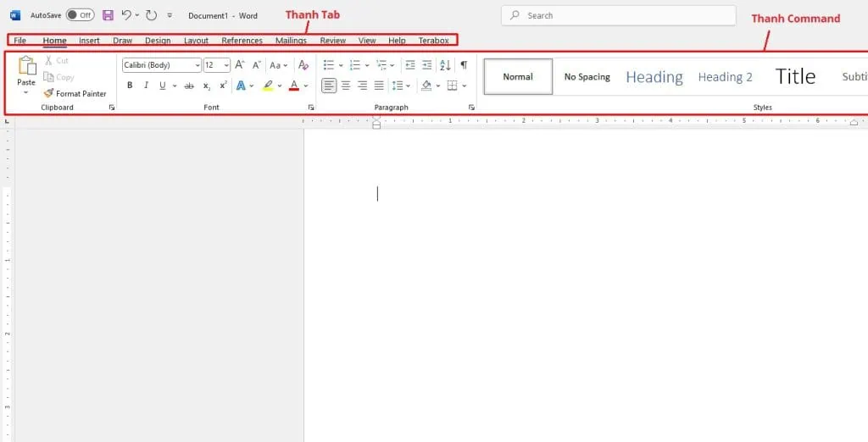Open the Terabox tab
The image size is (868, 442).
[433, 41]
